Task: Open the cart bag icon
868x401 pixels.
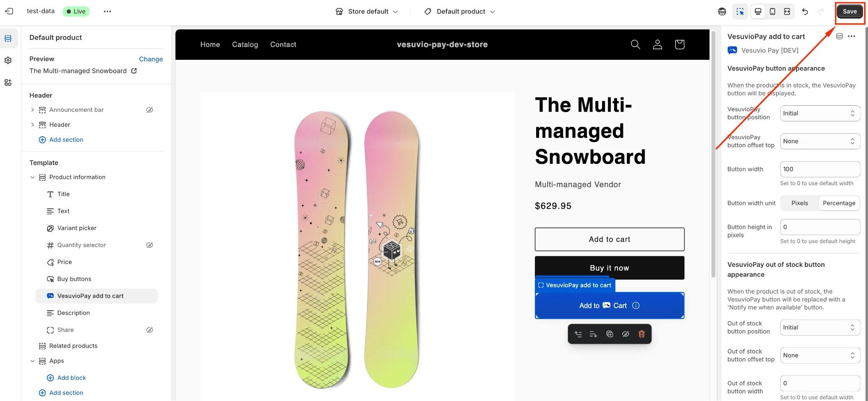Action: click(x=679, y=45)
